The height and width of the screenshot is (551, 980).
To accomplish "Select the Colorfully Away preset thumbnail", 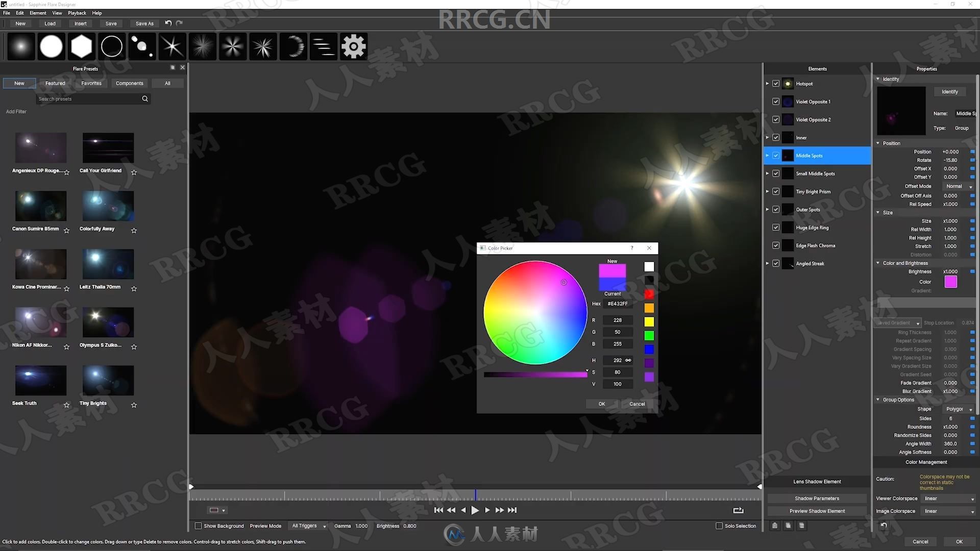I will tap(108, 206).
